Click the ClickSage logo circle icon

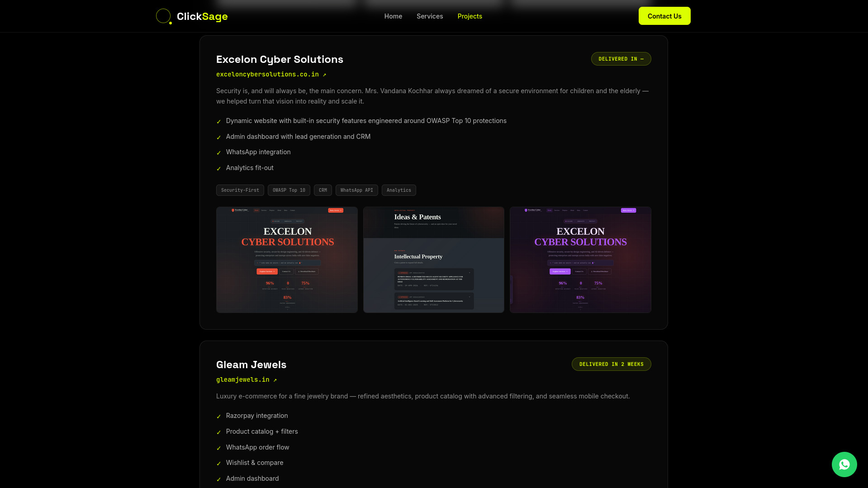click(x=164, y=16)
